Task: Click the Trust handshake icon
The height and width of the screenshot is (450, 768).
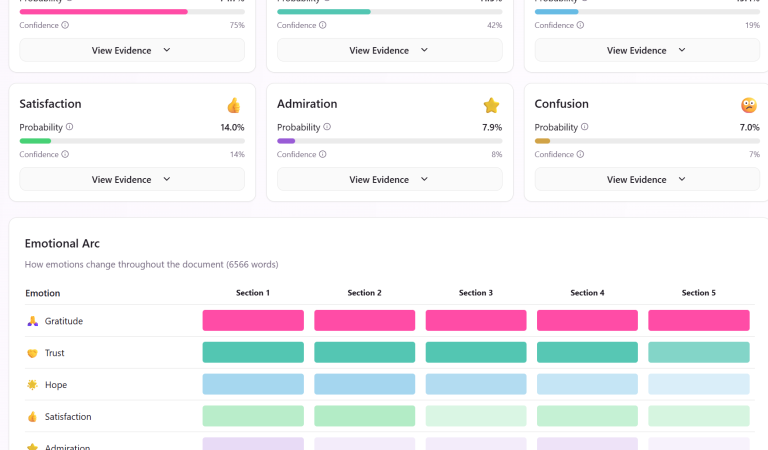Action: pyautogui.click(x=32, y=353)
